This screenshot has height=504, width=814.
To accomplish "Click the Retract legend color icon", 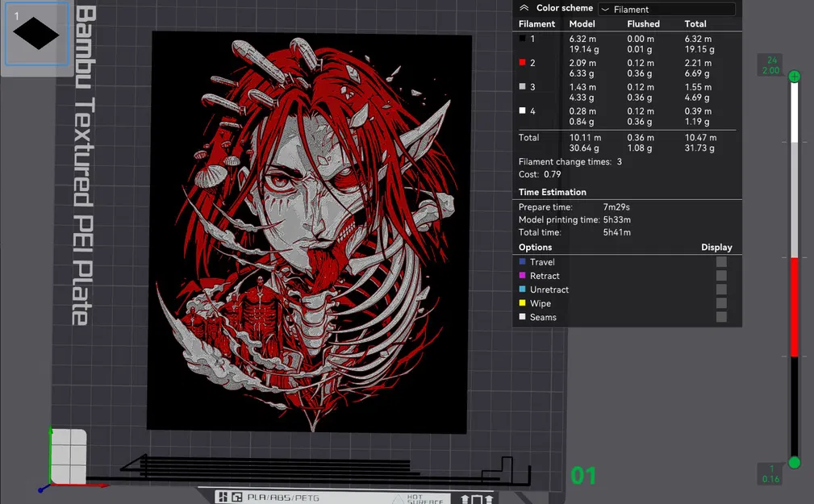I will (x=524, y=275).
